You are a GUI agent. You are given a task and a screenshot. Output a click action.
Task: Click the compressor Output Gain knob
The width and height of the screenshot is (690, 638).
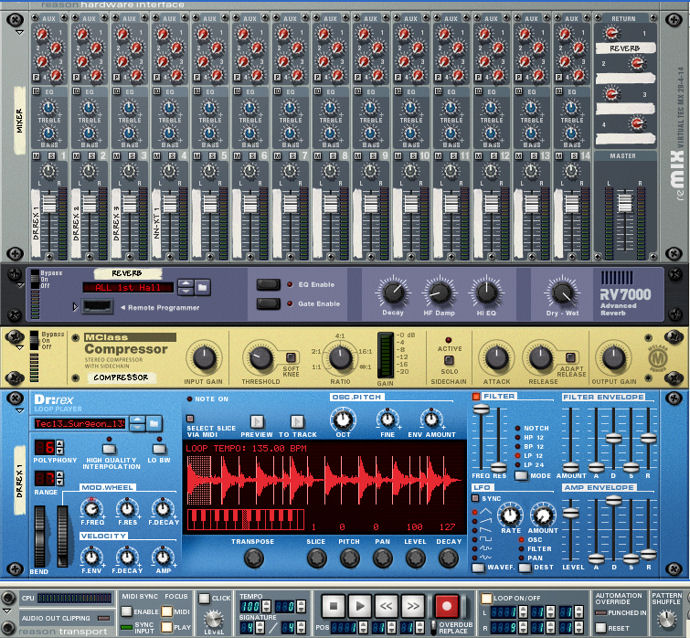pos(613,358)
